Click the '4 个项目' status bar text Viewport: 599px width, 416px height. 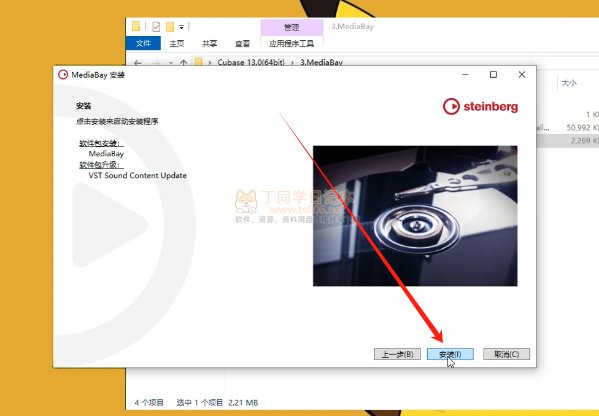pyautogui.click(x=149, y=403)
